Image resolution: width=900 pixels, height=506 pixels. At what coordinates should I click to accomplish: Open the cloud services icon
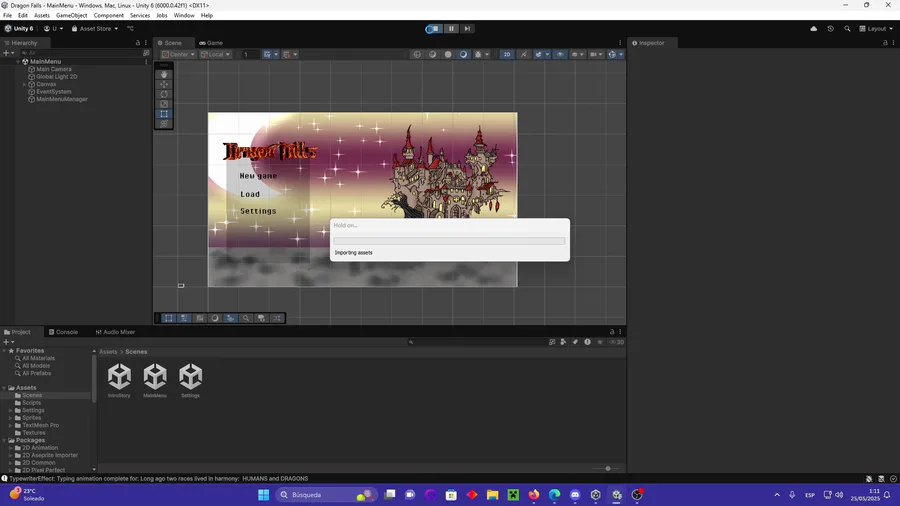(813, 29)
